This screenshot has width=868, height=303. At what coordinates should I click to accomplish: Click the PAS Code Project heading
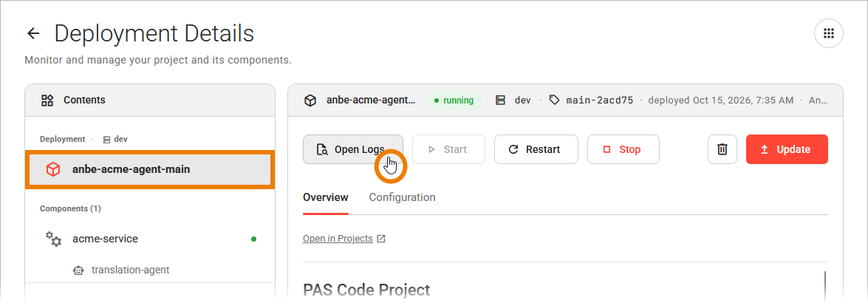pyautogui.click(x=366, y=290)
